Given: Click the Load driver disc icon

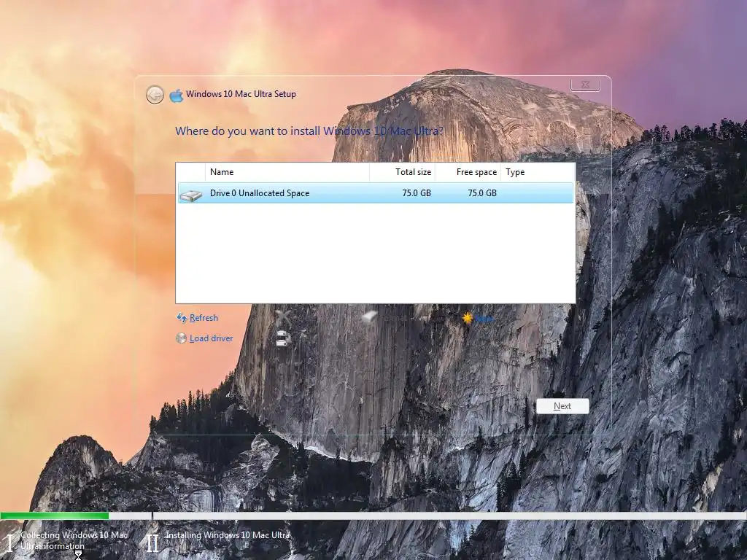Looking at the screenshot, I should click(x=181, y=338).
